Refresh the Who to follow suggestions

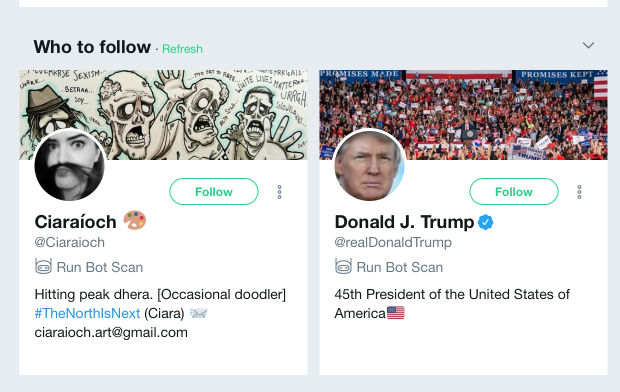pyautogui.click(x=182, y=49)
